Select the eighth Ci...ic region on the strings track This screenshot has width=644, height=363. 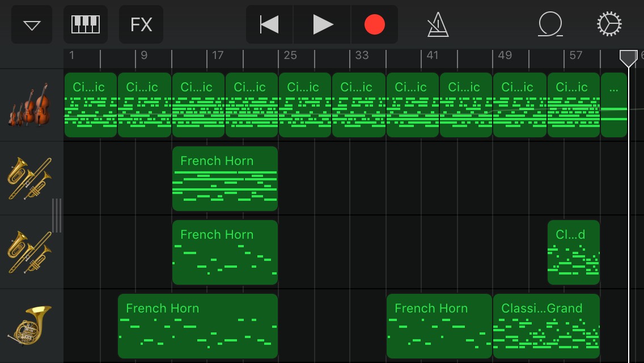pos(466,105)
